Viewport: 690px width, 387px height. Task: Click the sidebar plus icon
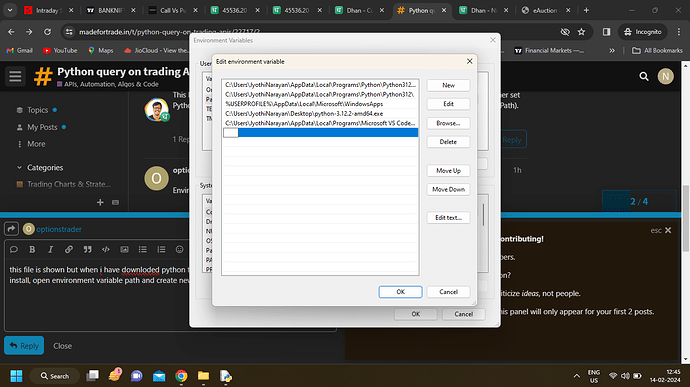click(100, 203)
